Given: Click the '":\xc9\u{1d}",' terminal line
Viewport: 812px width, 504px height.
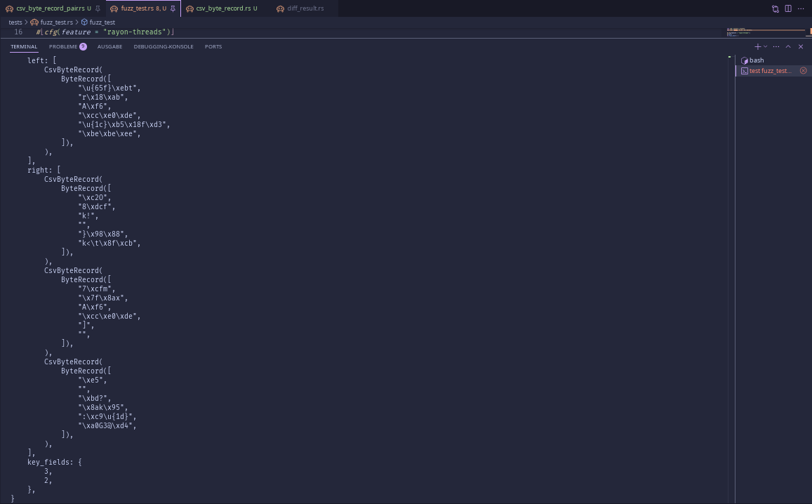Looking at the screenshot, I should [107, 416].
